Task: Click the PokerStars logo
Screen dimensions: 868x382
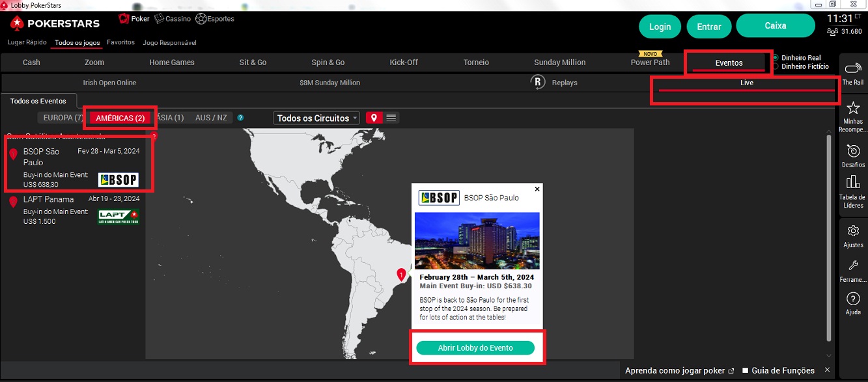Action: click(x=55, y=23)
